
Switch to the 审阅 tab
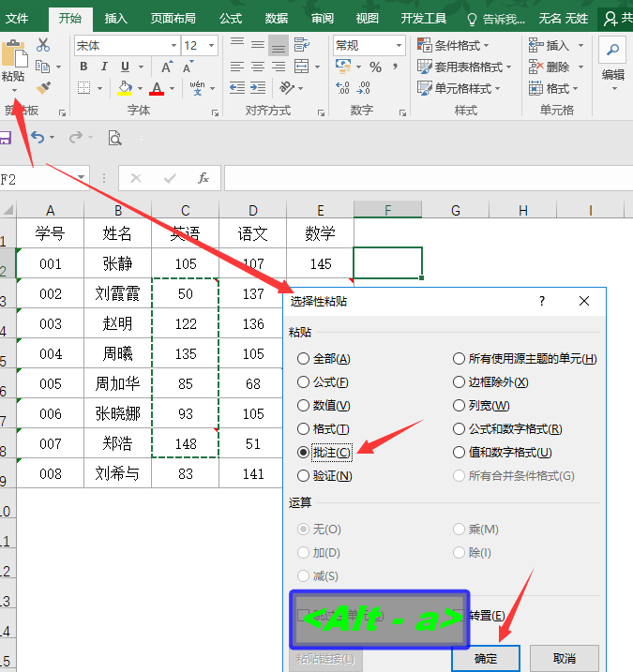coord(322,19)
